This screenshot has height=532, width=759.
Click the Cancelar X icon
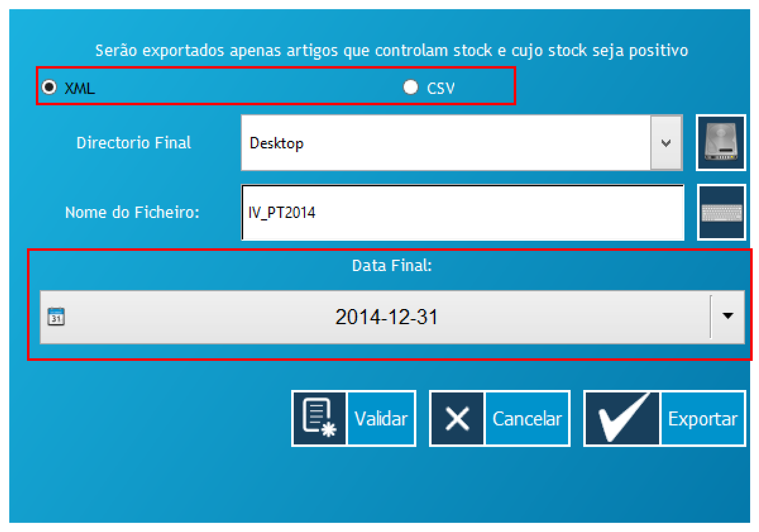coord(457,419)
